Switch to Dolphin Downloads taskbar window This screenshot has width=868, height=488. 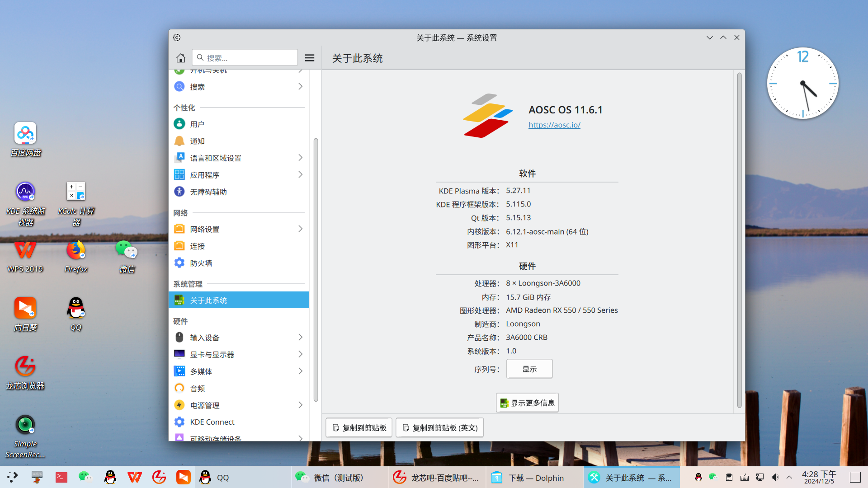coord(534,478)
